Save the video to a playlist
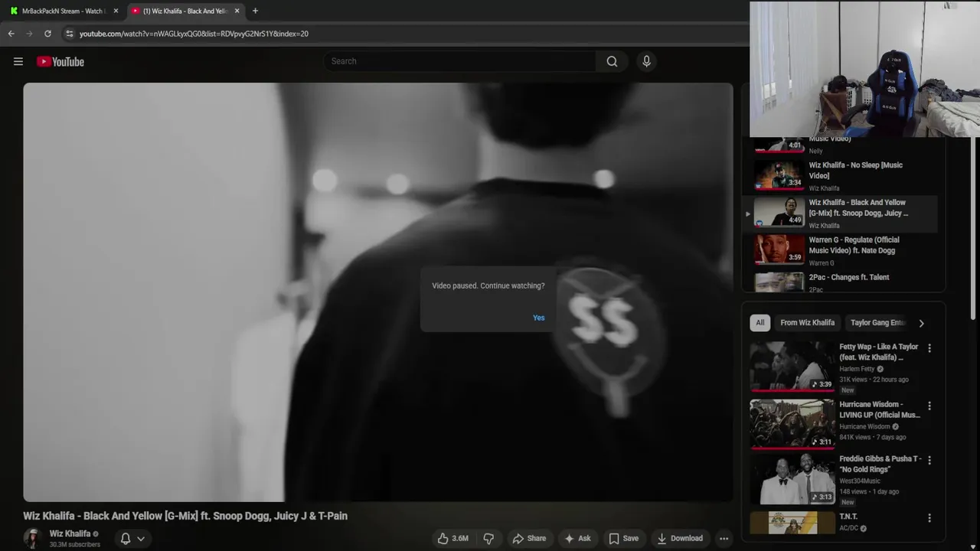Screen dimensions: 980x551 click(623, 538)
